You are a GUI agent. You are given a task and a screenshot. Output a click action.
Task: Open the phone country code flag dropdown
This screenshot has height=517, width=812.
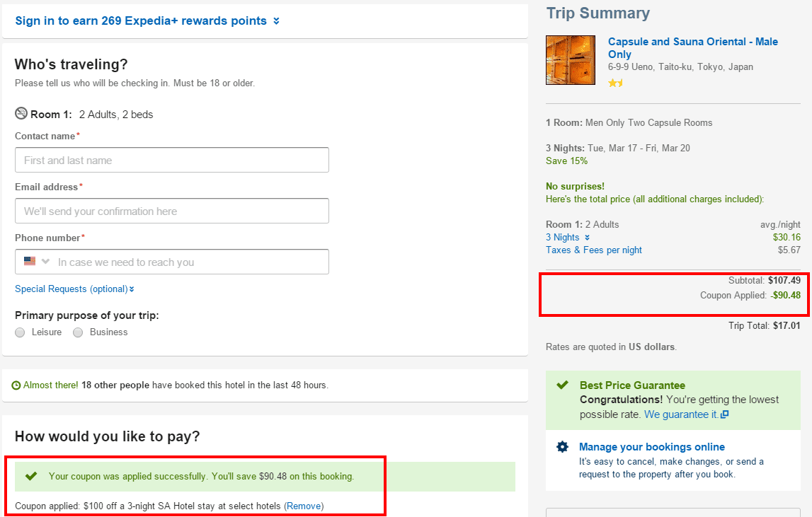37,262
